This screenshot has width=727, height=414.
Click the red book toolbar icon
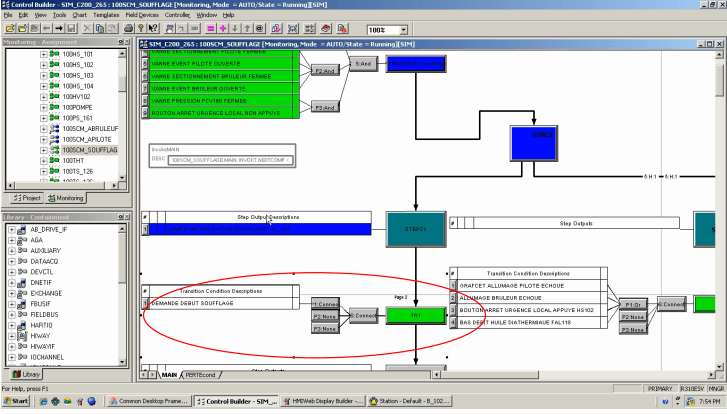[325, 29]
